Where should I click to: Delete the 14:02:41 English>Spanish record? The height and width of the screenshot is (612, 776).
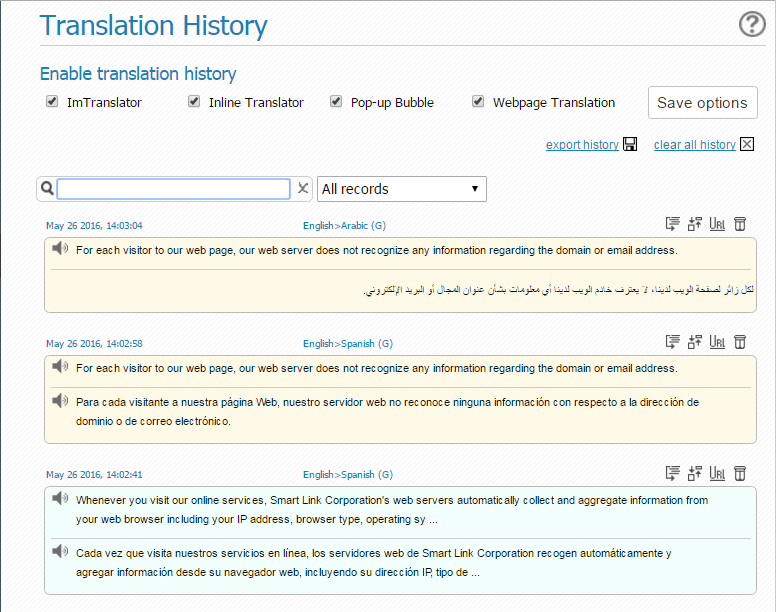pyautogui.click(x=740, y=473)
